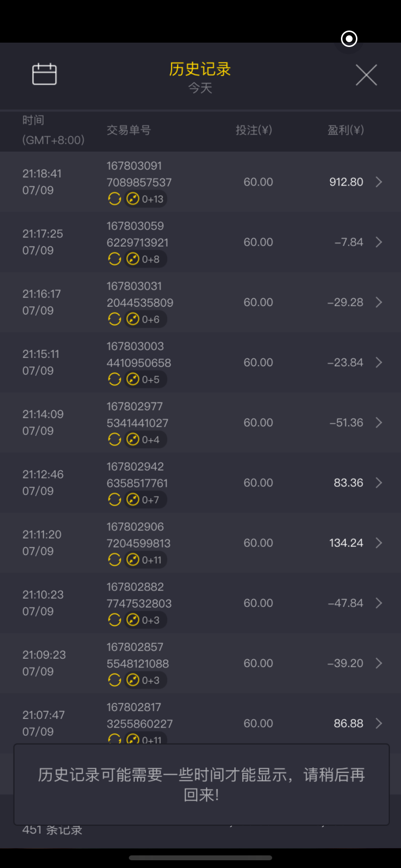401x868 pixels.
Task: Click the 盈利(¥) column header
Action: [345, 130]
